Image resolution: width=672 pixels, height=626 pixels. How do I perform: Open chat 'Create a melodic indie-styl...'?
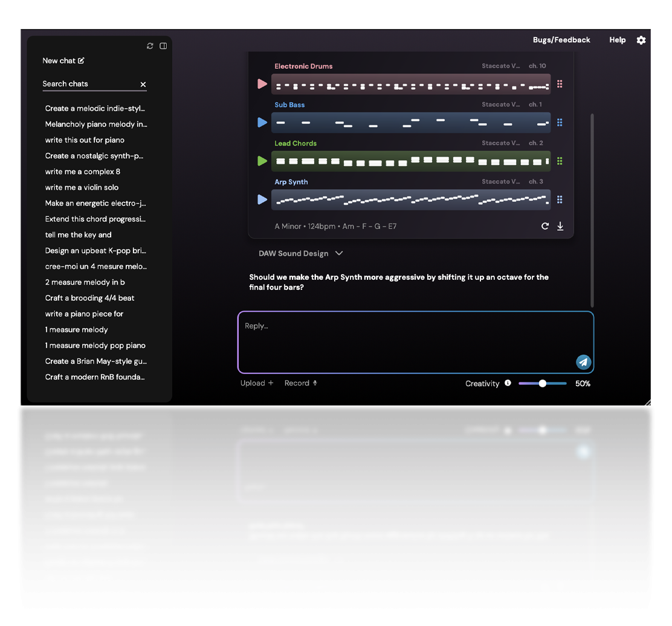click(95, 108)
